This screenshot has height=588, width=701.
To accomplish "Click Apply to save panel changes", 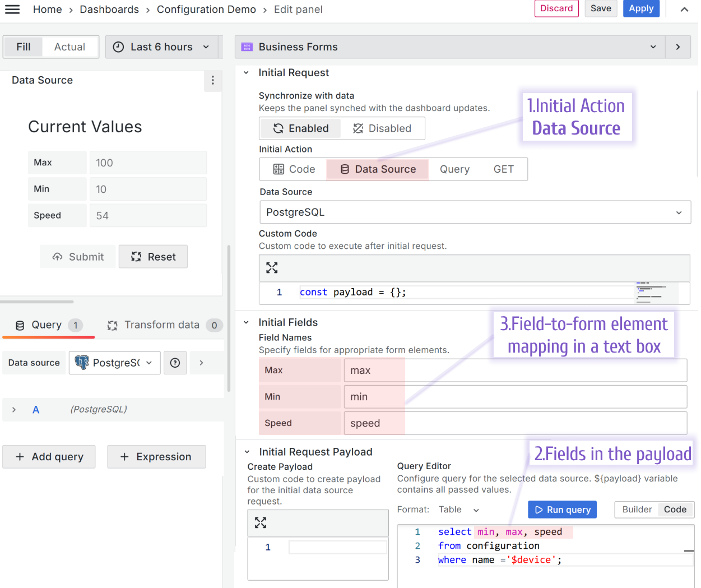I will coord(641,8).
